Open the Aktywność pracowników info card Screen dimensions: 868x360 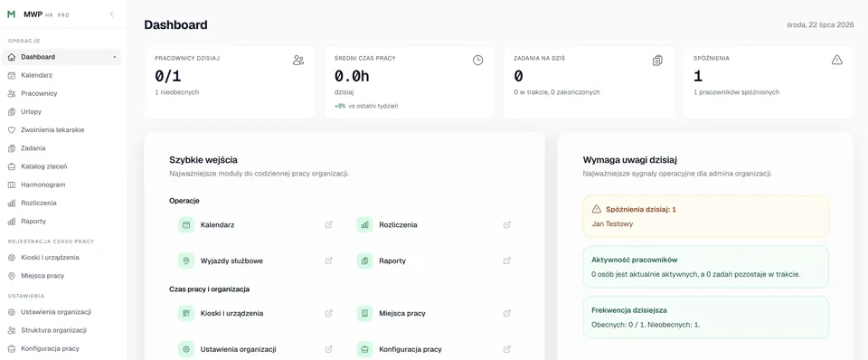point(706,267)
